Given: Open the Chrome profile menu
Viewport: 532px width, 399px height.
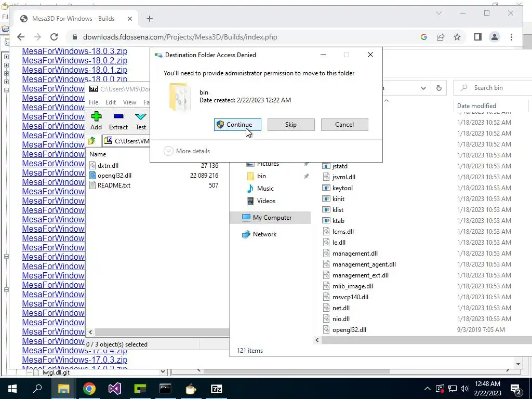Looking at the screenshot, I should pos(495,37).
